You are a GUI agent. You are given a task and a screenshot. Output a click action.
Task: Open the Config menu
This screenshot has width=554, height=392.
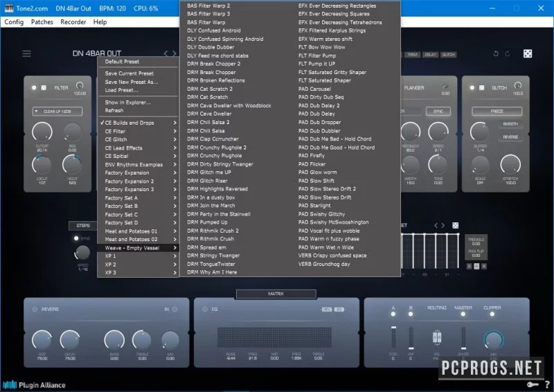14,22
